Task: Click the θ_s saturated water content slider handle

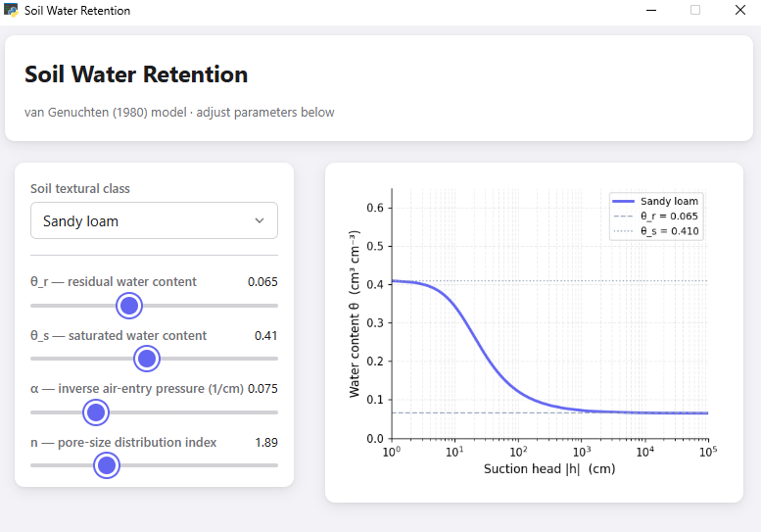Action: click(147, 359)
